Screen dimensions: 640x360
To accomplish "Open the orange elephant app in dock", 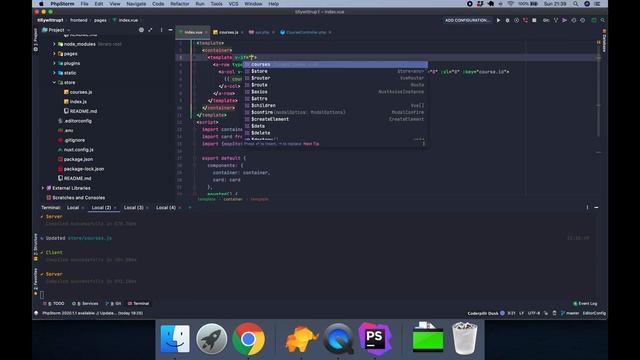I will coord(301,339).
